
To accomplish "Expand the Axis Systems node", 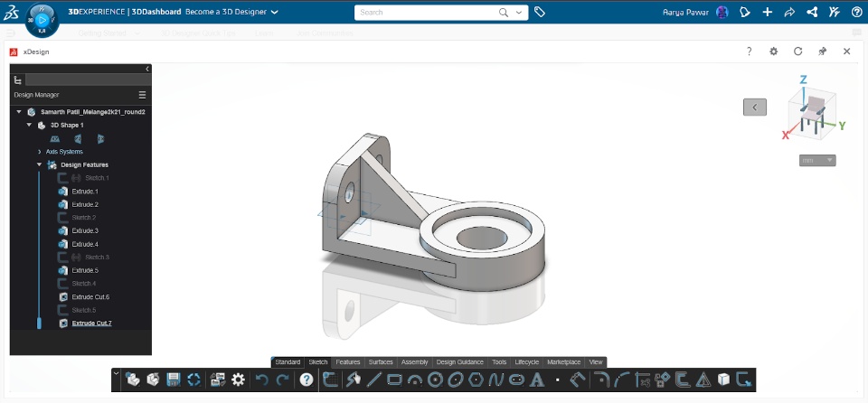I will pyautogui.click(x=39, y=152).
